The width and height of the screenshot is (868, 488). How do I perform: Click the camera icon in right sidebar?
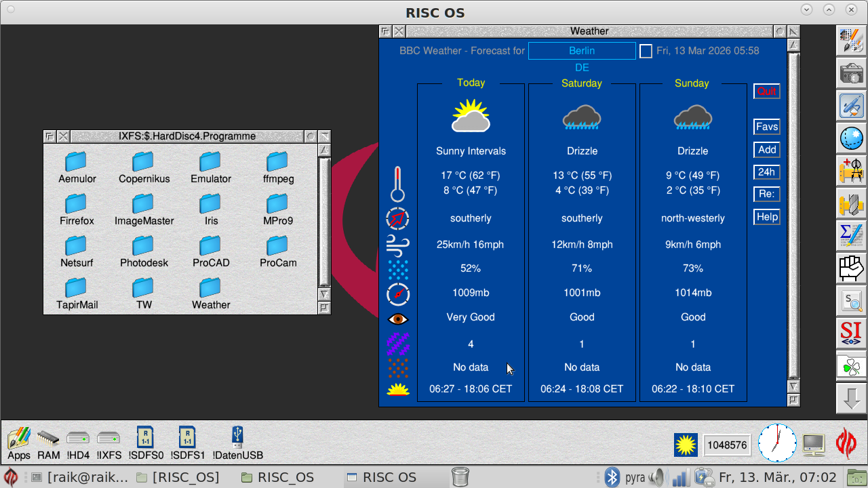850,73
